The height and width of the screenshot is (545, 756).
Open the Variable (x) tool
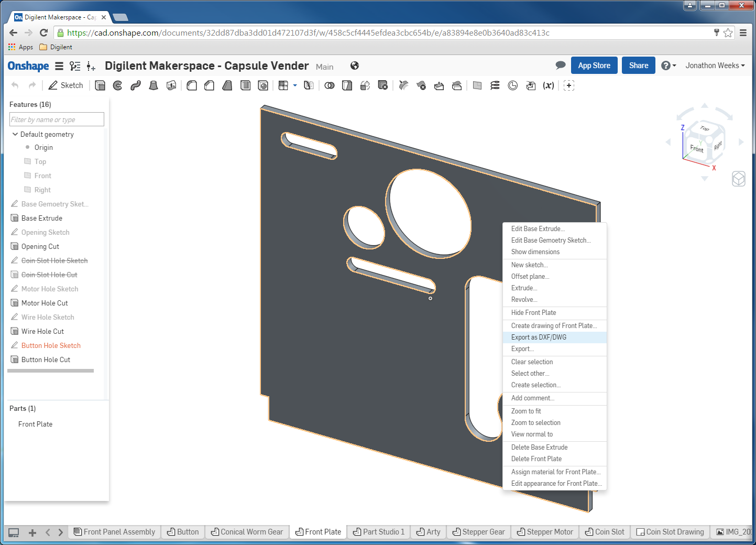coord(549,85)
